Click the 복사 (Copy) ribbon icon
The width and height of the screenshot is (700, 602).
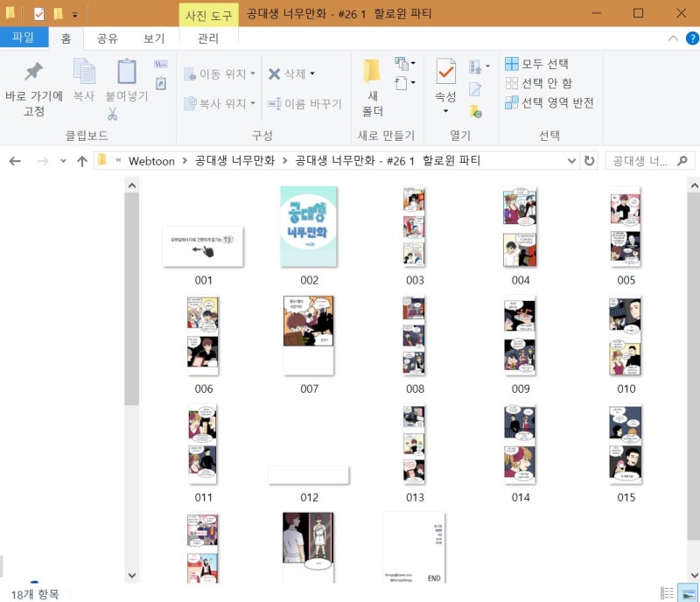pos(84,72)
